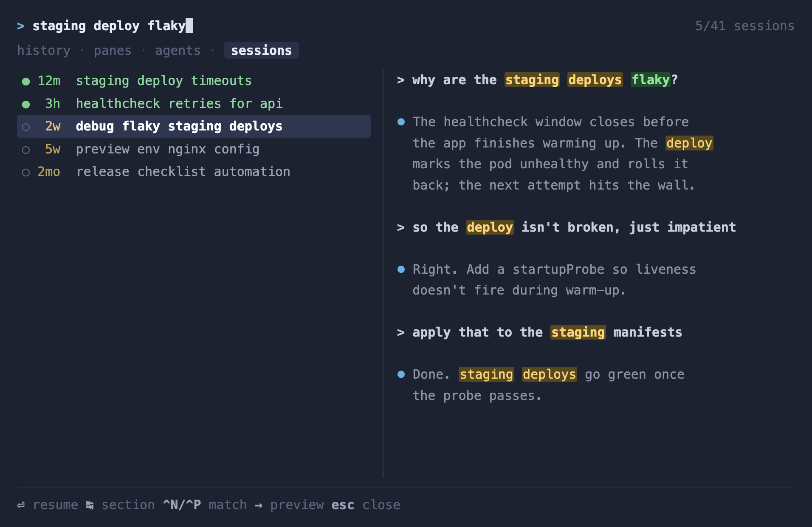Switch to the panes tab

(x=113, y=51)
